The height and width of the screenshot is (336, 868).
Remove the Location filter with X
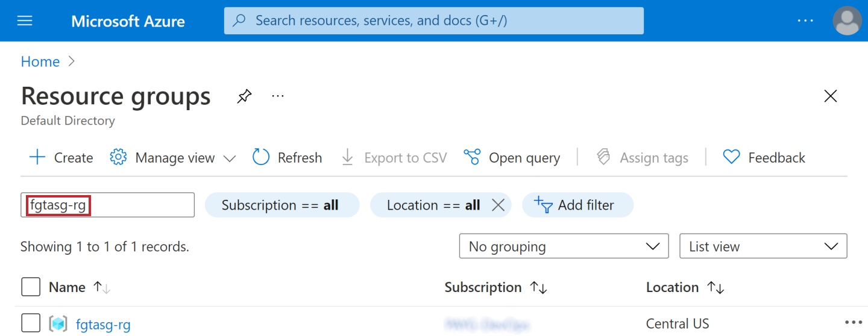coord(498,205)
